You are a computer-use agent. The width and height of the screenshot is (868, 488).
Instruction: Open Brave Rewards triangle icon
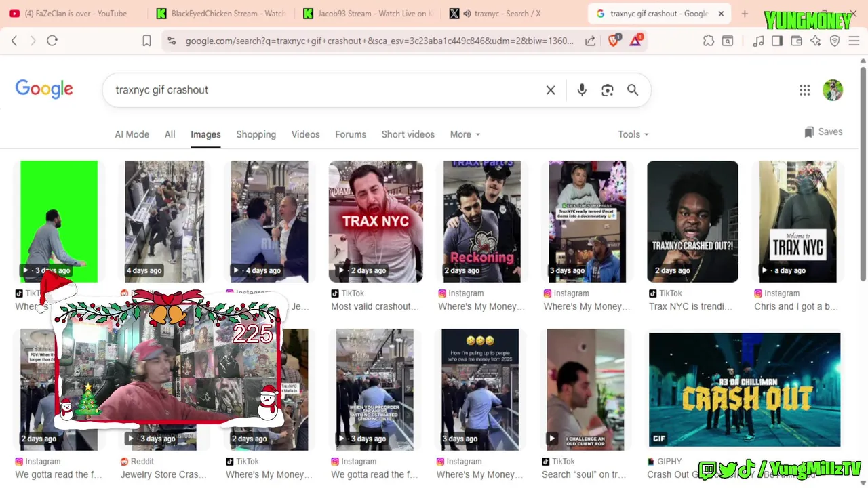[x=635, y=41]
